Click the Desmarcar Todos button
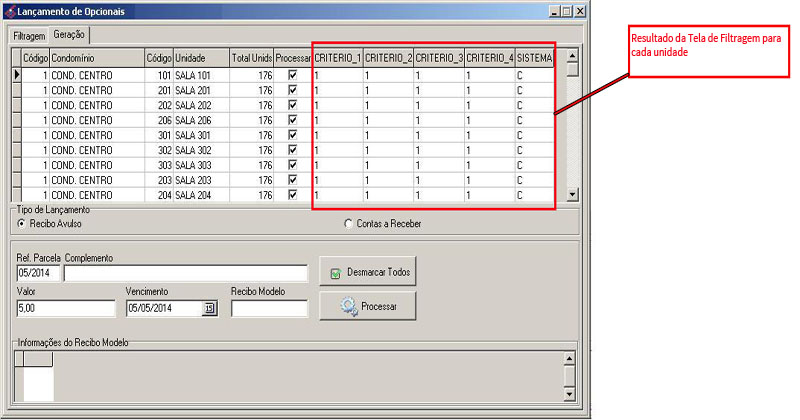This screenshot has width=800, height=420. point(368,271)
